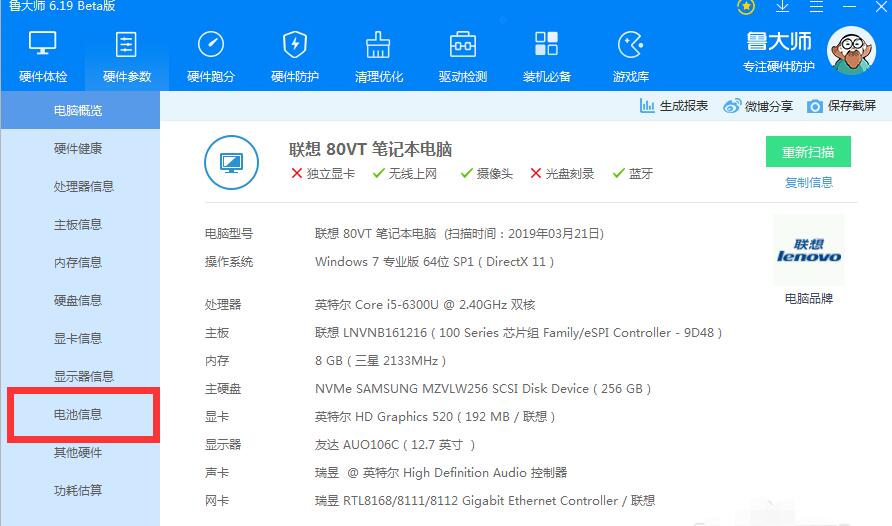Click the computer monitor overview icon
Viewport: 892px width, 526px height.
232,163
